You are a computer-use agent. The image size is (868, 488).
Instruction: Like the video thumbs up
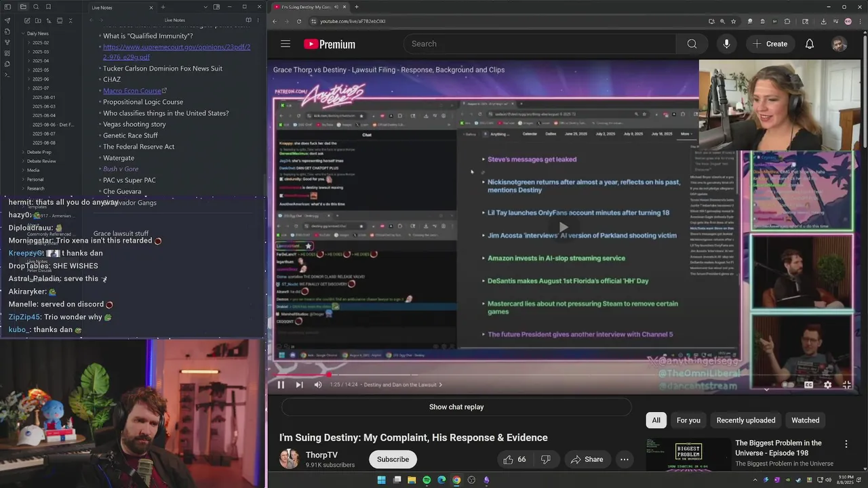coord(515,460)
